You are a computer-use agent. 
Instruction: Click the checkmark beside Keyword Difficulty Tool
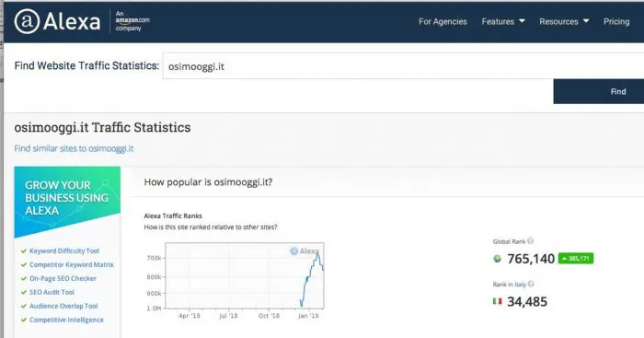coord(24,251)
